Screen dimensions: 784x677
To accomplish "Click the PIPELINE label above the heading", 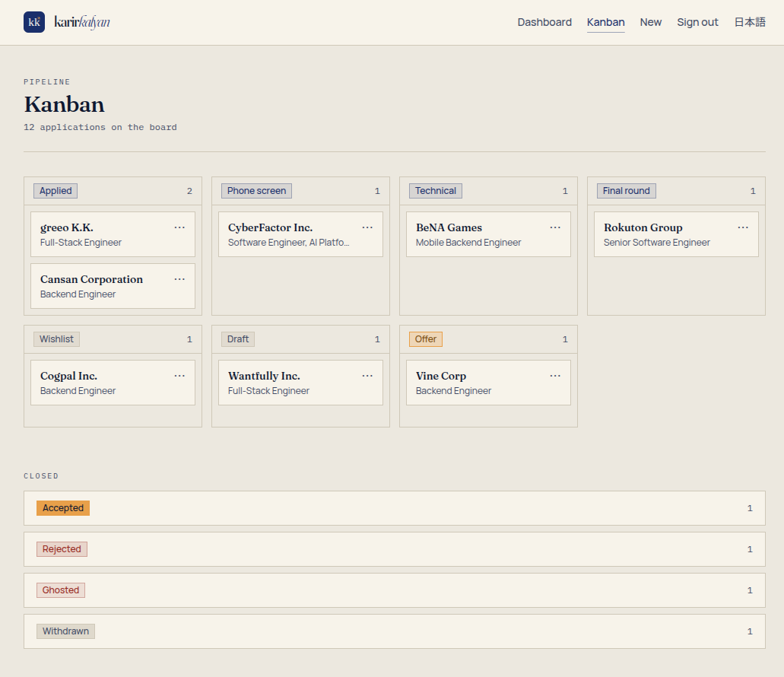I will pos(47,82).
